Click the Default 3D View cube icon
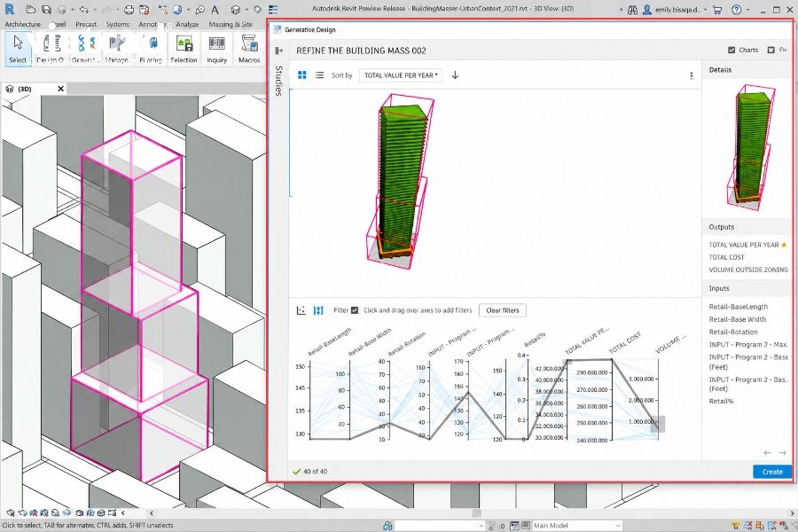 (x=235, y=9)
